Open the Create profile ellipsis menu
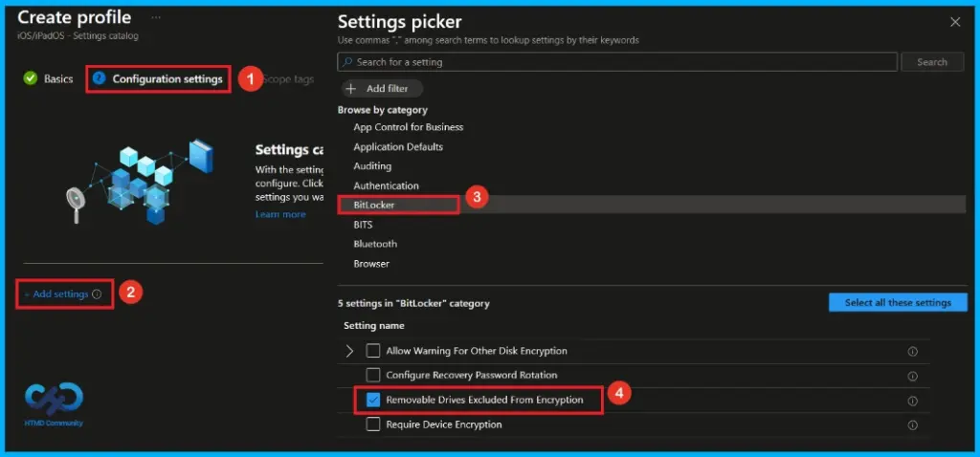 point(156,17)
